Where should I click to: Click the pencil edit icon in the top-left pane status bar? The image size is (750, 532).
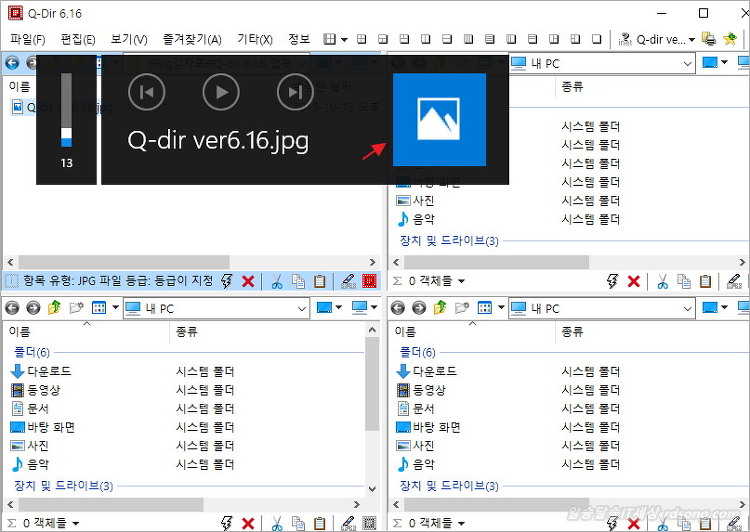point(349,281)
